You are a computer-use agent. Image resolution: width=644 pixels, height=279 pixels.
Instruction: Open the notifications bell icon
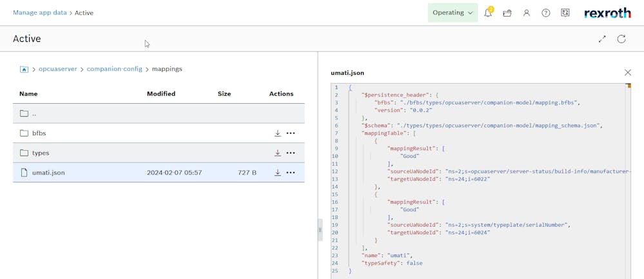pos(488,13)
